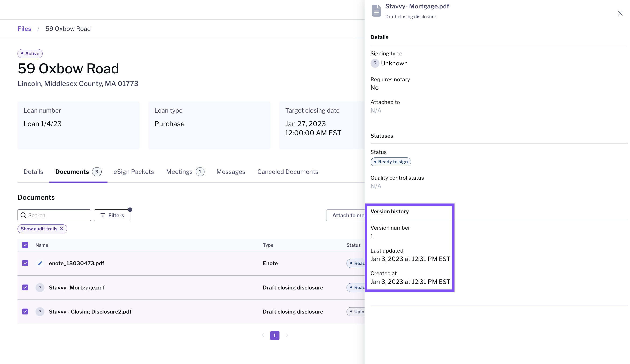Click the Status column header
The height and width of the screenshot is (364, 630).
pos(353,245)
